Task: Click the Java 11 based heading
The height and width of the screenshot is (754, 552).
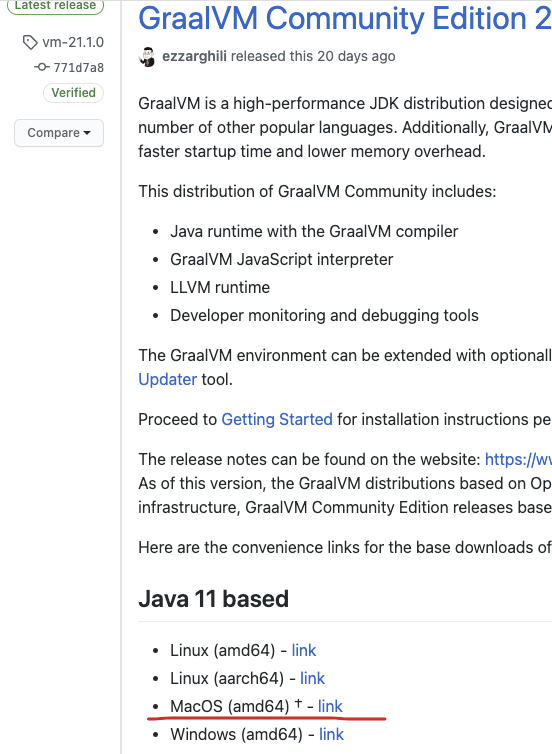Action: click(213, 599)
